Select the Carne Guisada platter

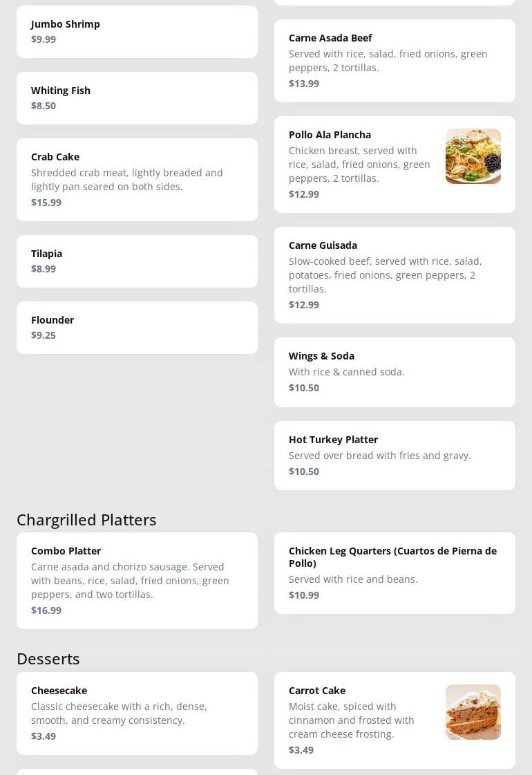[395, 275]
